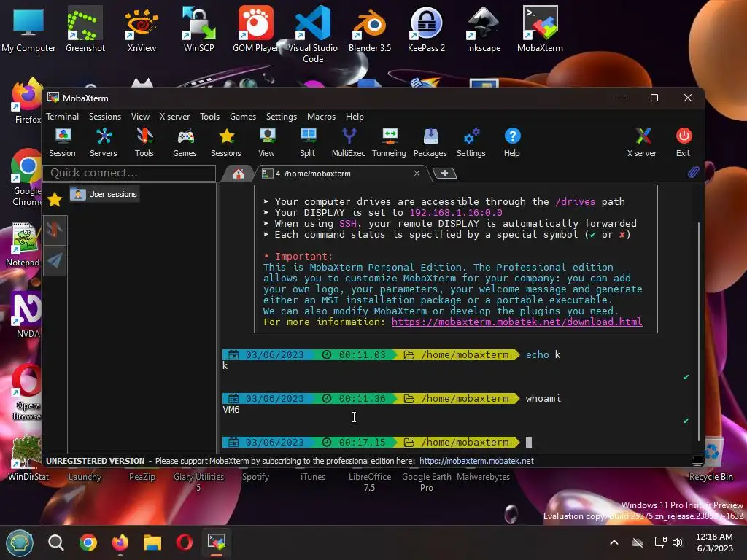This screenshot has height=560, width=747.
Task: Open the sidebar Tools knife icon
Action: tap(55, 230)
